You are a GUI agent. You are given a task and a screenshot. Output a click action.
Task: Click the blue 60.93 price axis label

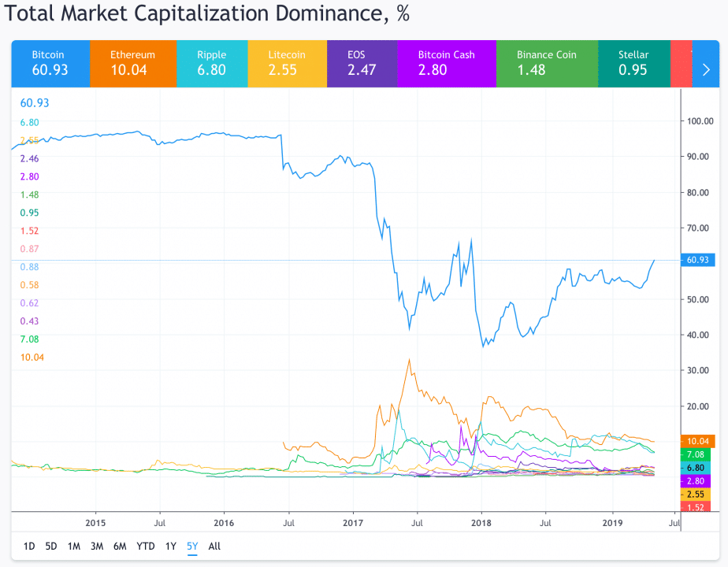coord(698,260)
